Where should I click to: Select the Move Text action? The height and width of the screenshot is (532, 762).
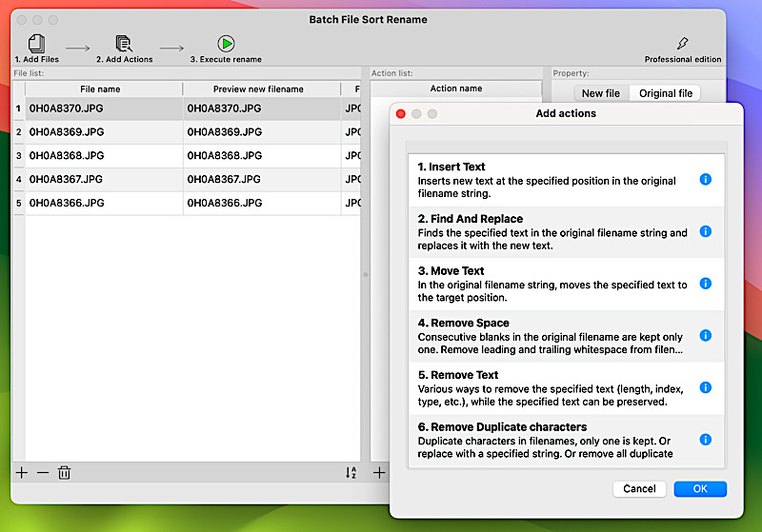[x=552, y=284]
